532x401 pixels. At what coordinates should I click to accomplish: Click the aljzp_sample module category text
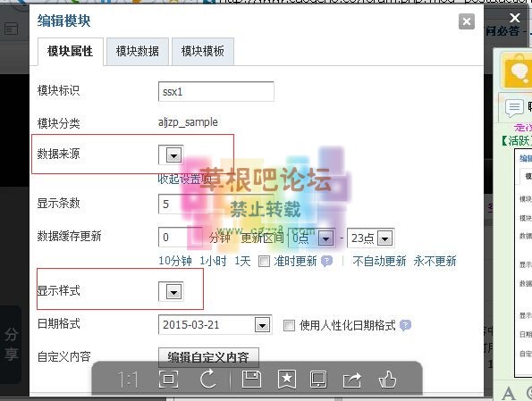click(188, 122)
